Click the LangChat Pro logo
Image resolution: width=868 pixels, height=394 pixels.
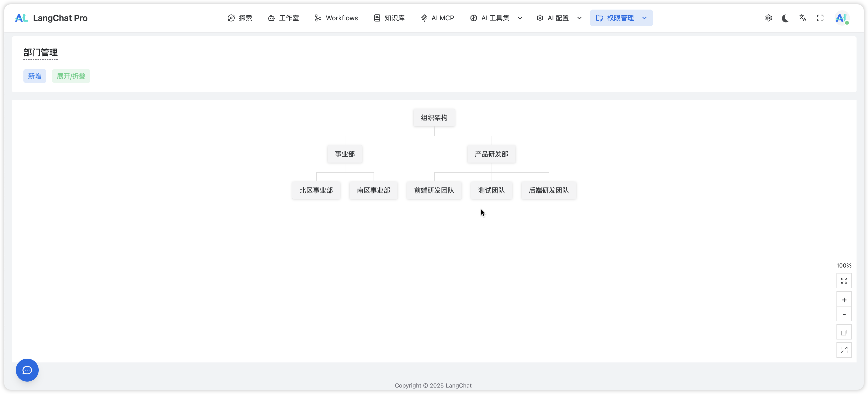[51, 18]
